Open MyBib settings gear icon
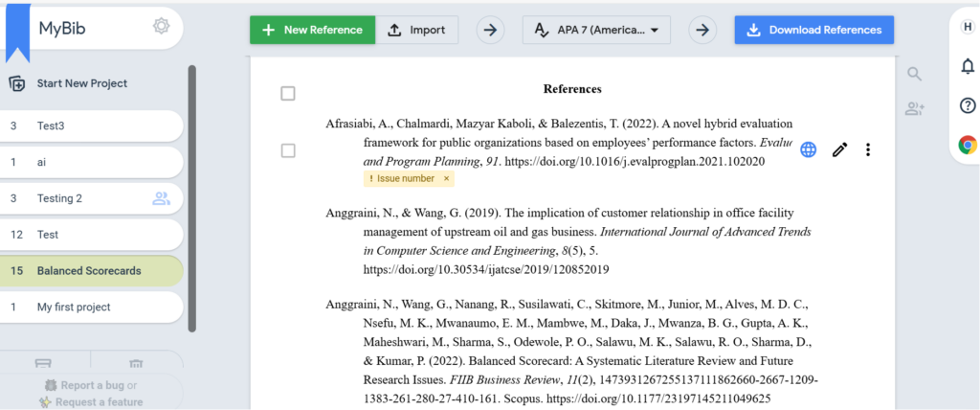The height and width of the screenshot is (410, 980). coord(161,27)
